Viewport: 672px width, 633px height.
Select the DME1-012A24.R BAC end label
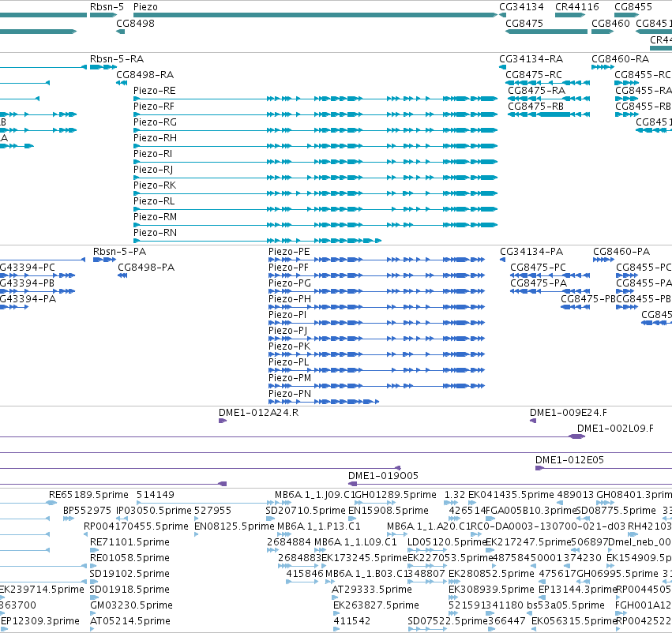pyautogui.click(x=258, y=413)
